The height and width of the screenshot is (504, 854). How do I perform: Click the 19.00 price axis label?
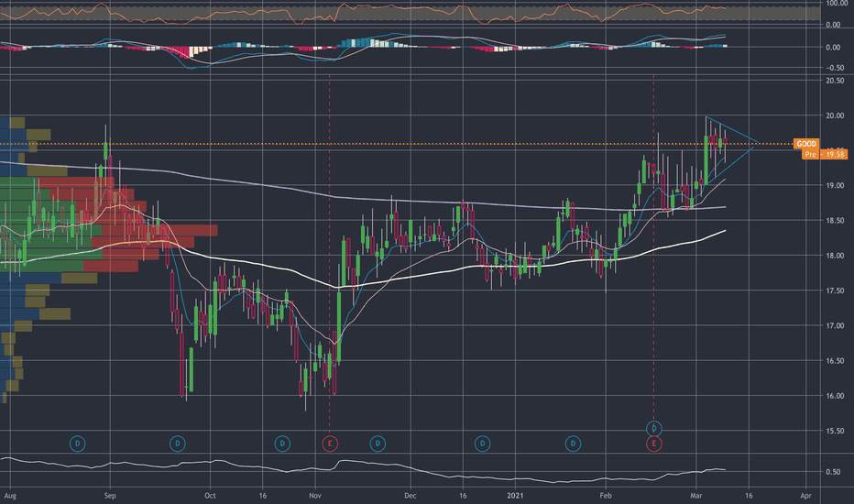point(835,185)
